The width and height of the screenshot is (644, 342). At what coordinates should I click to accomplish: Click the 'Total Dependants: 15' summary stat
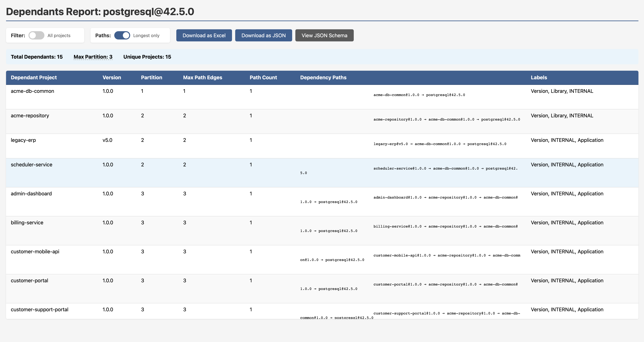tap(36, 57)
